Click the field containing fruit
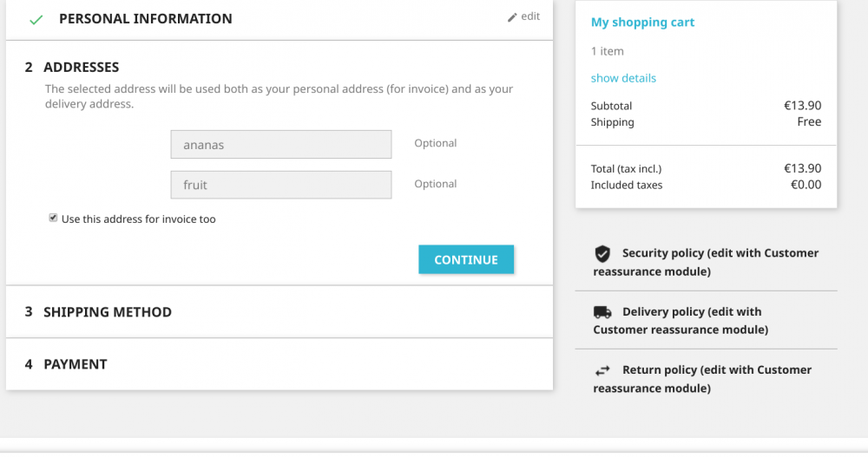 point(281,185)
